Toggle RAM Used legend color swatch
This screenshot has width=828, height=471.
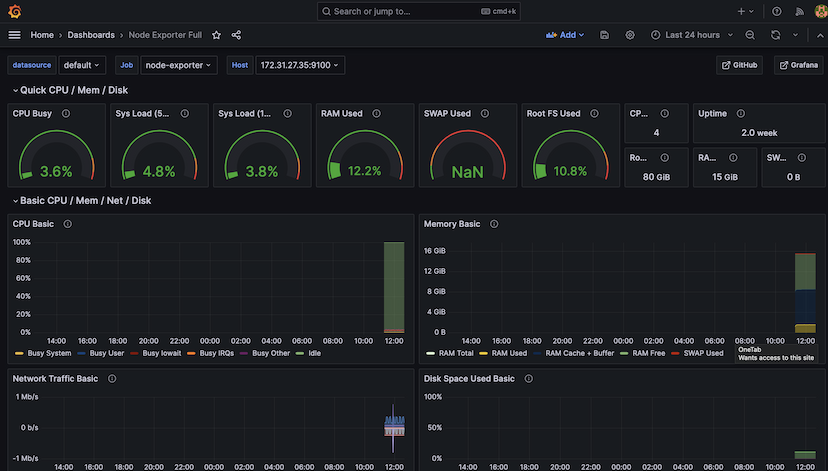click(x=483, y=353)
